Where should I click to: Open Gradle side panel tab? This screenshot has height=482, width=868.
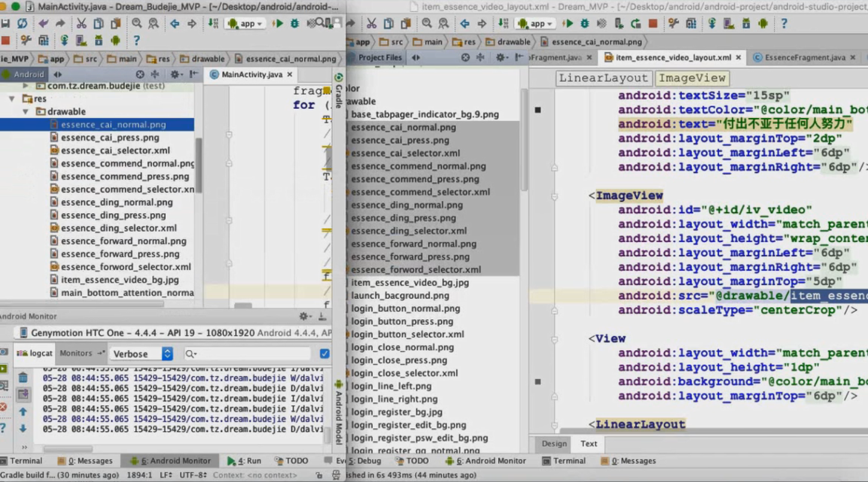[x=339, y=90]
